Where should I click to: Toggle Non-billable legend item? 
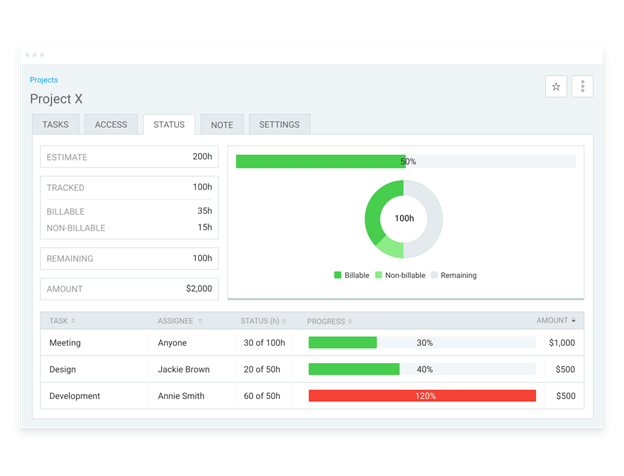pyautogui.click(x=400, y=275)
